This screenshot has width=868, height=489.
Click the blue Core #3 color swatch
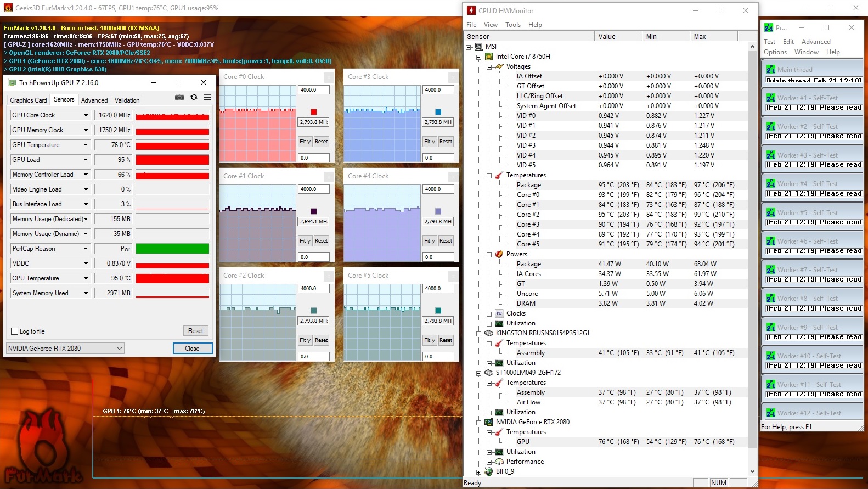(x=438, y=112)
